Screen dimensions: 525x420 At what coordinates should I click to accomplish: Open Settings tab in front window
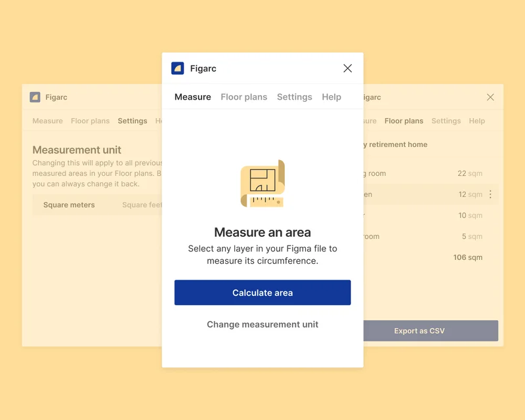[x=294, y=96]
